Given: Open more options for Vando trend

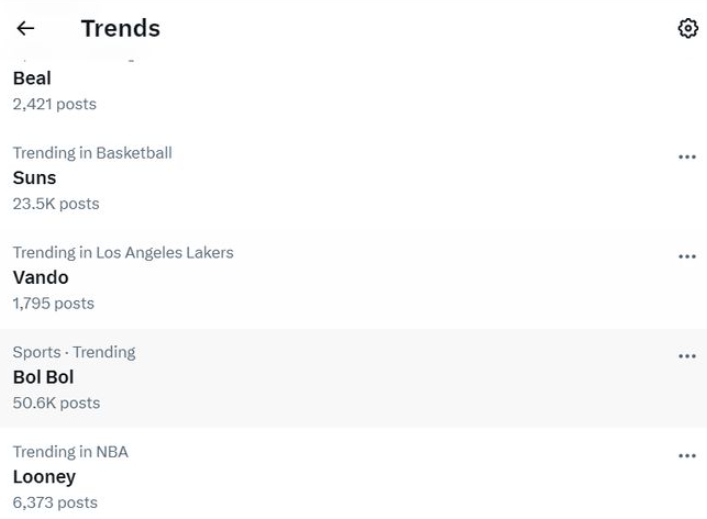Looking at the screenshot, I should (686, 257).
